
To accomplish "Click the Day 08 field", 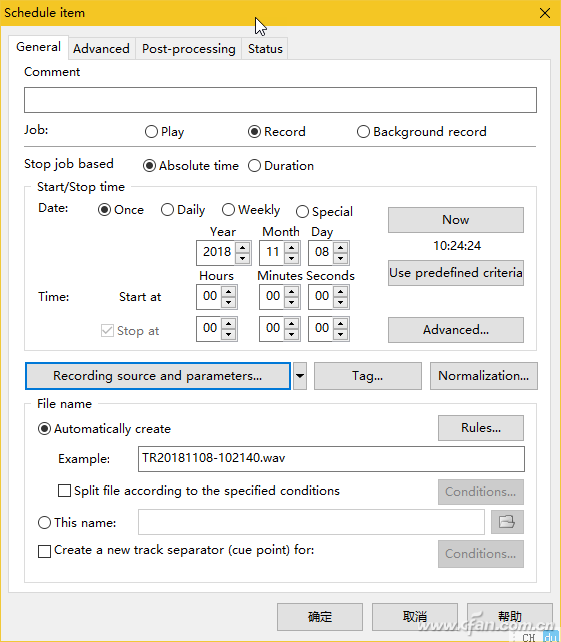I will 321,252.
